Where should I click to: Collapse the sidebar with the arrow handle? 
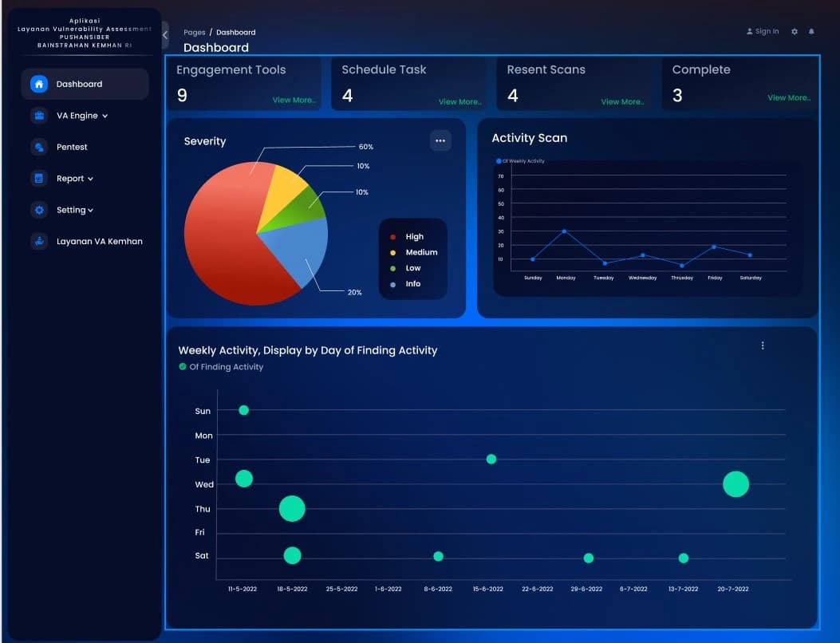click(165, 35)
